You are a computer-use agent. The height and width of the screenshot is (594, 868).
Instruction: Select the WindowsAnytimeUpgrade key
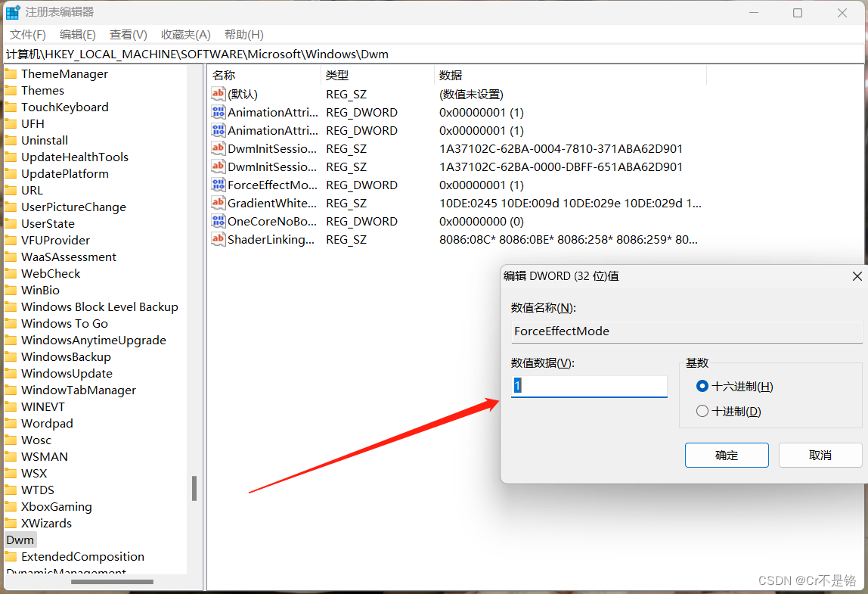click(x=94, y=341)
